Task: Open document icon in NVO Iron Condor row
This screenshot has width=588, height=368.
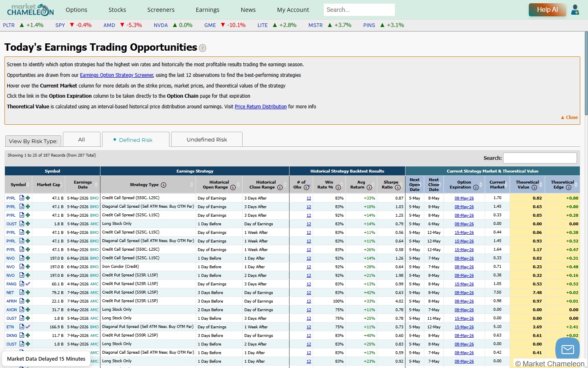Action: [22, 267]
